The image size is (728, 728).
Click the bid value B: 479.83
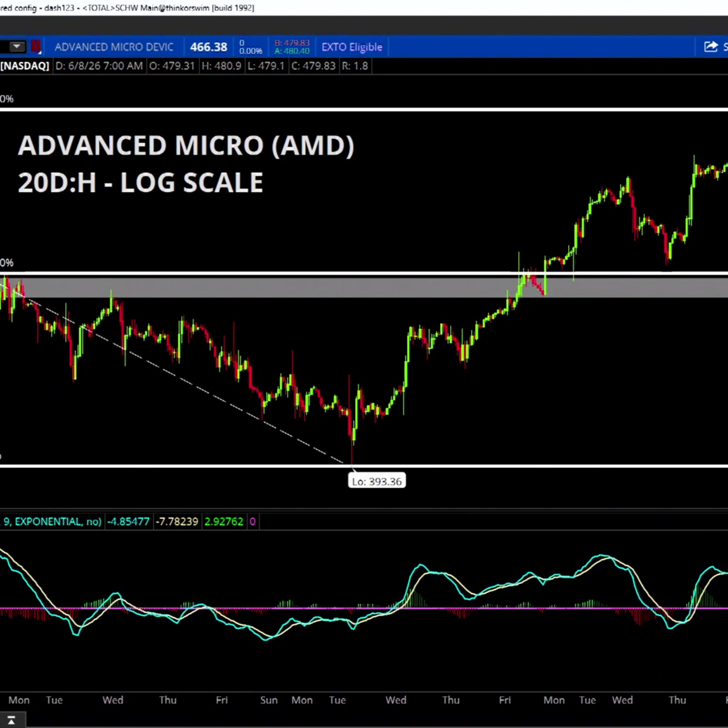[x=292, y=43]
